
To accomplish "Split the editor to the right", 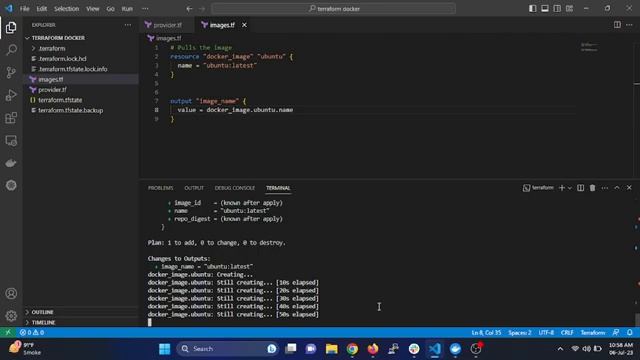I will [617, 25].
